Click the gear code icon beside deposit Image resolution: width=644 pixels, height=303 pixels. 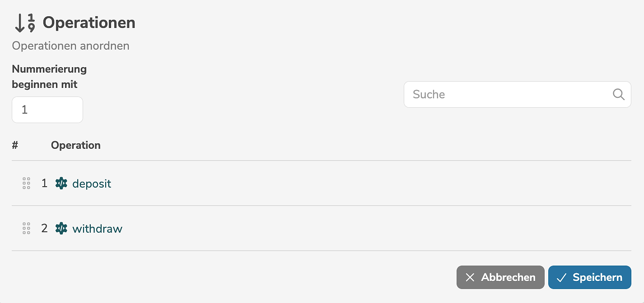61,184
